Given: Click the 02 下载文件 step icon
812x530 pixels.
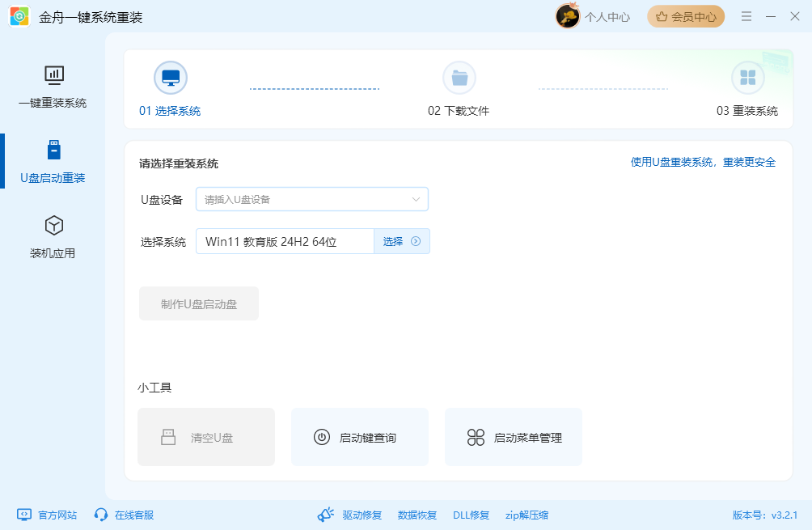Looking at the screenshot, I should 459,77.
